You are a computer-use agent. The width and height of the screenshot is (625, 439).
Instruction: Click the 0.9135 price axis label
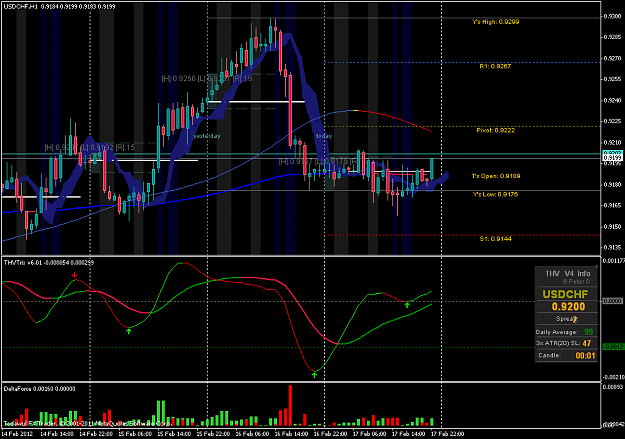point(612,247)
